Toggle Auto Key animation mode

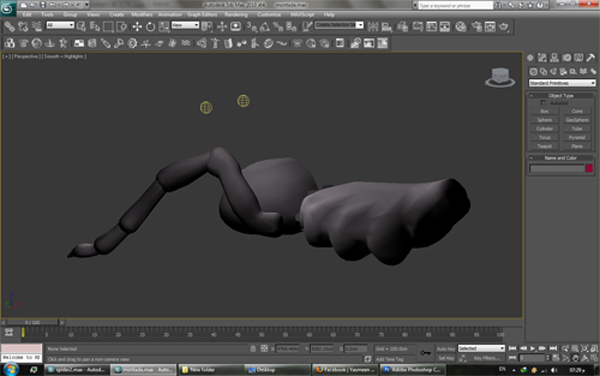point(446,349)
